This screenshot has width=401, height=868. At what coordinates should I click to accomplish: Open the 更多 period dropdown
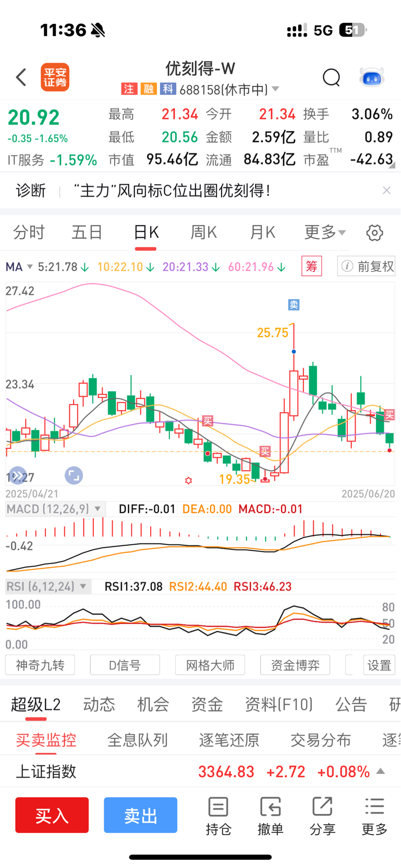325,233
